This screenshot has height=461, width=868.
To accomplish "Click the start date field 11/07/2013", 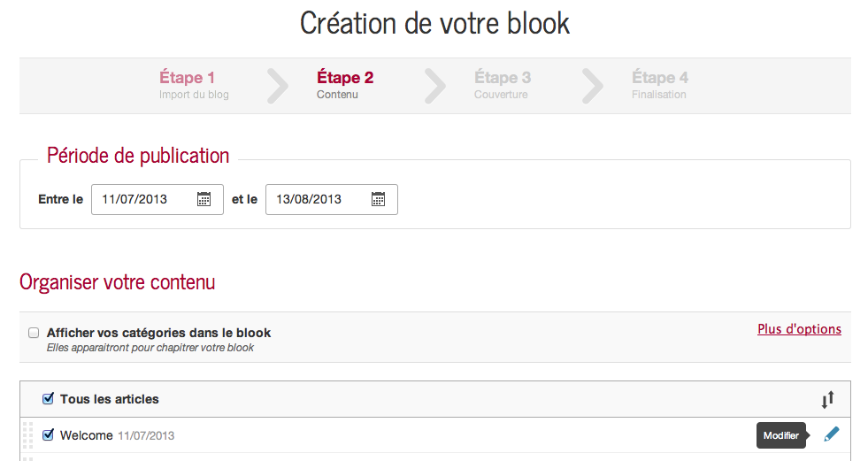I will point(142,199).
